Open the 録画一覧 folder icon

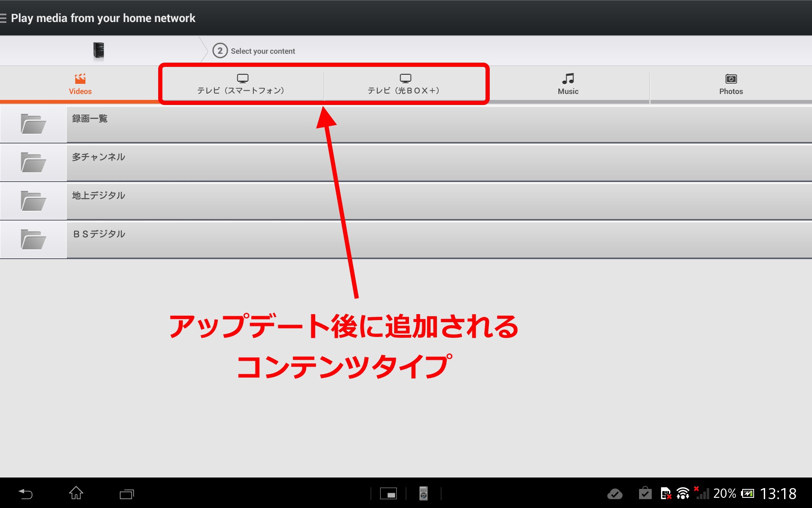(x=33, y=124)
